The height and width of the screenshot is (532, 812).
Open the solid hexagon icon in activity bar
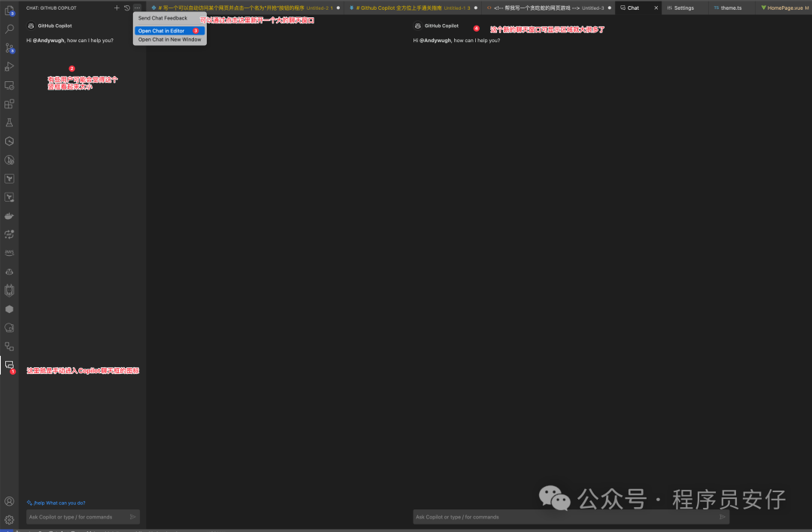coord(9,309)
